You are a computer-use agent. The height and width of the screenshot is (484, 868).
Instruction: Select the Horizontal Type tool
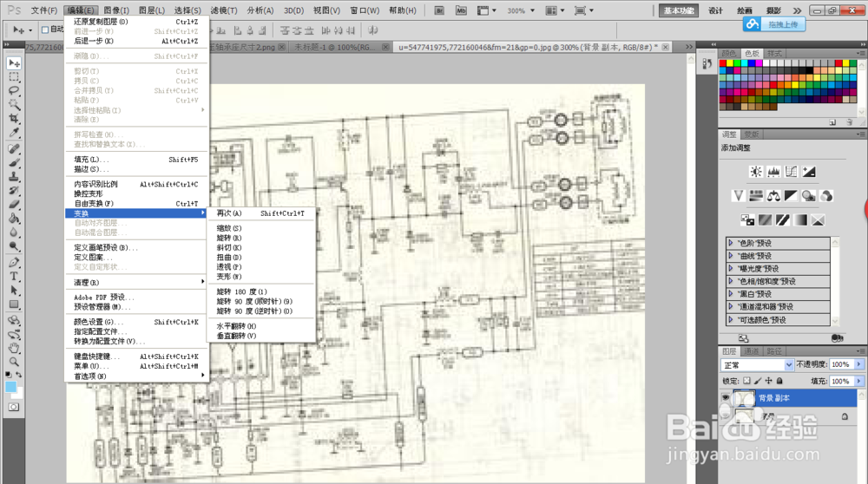[x=14, y=277]
